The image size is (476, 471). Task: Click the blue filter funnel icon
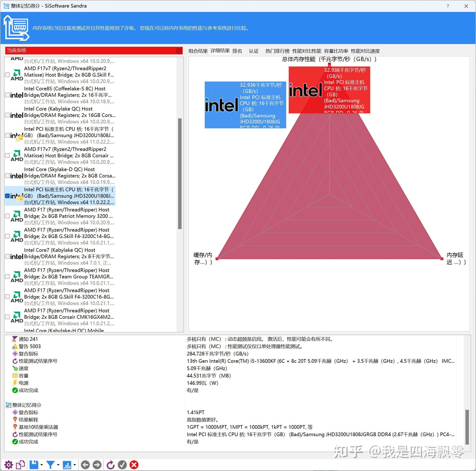click(50, 465)
